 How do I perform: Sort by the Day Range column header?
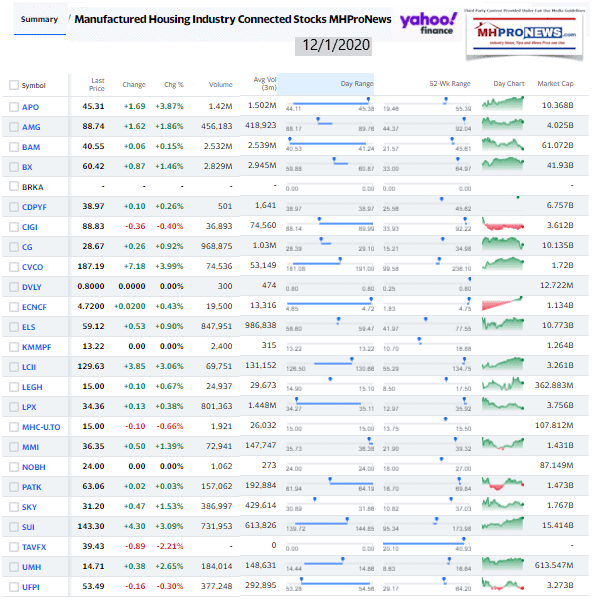(x=357, y=84)
